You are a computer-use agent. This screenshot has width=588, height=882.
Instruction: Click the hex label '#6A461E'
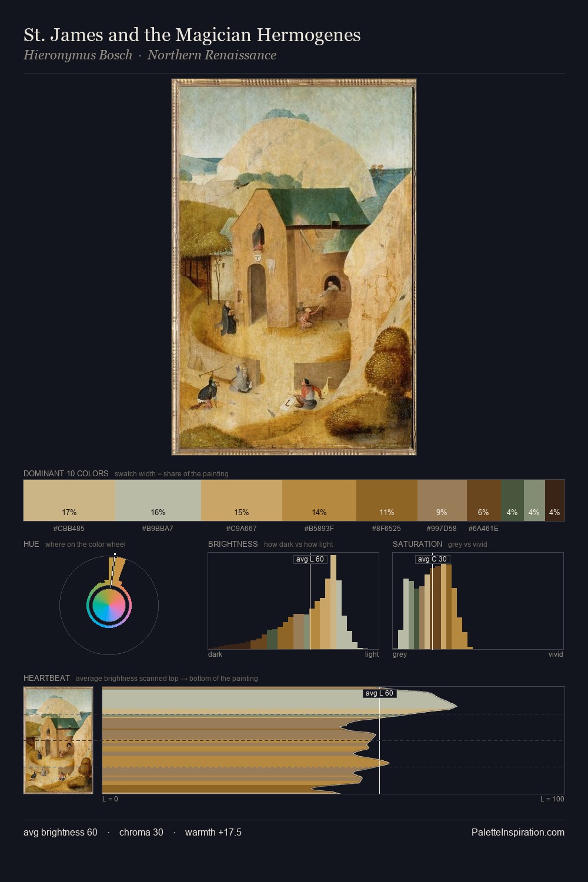point(484,528)
